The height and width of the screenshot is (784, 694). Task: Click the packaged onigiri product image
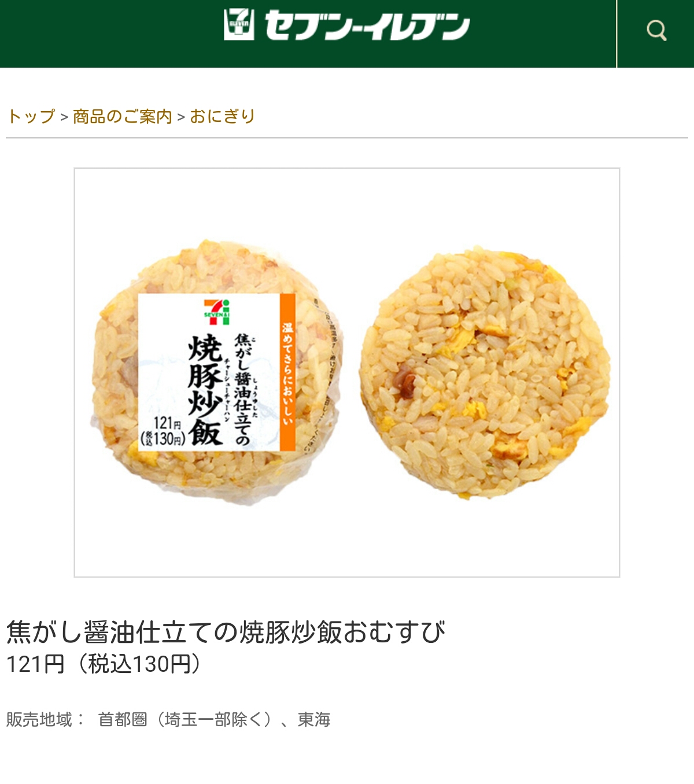click(x=217, y=372)
